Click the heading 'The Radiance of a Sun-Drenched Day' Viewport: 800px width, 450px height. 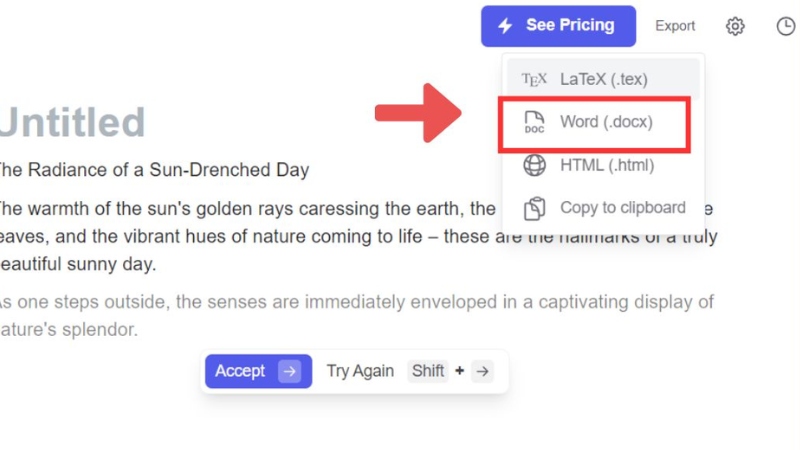(x=154, y=170)
